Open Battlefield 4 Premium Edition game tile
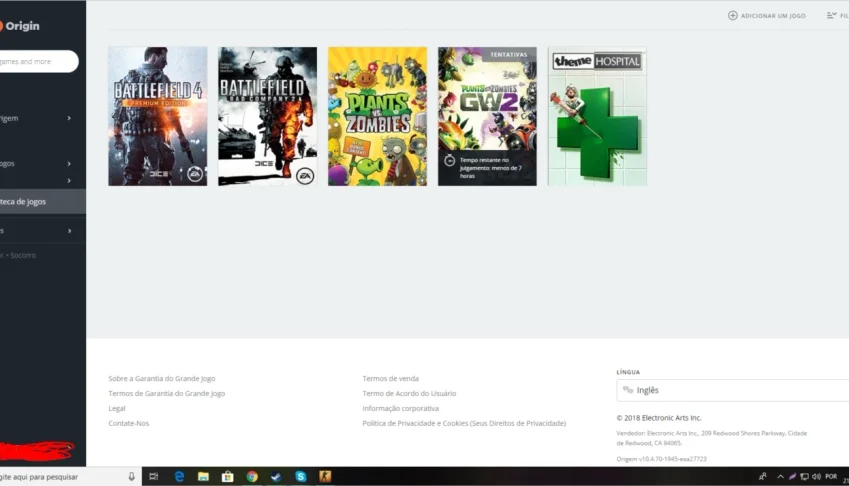Viewport: 849px width, 486px height. click(x=158, y=116)
